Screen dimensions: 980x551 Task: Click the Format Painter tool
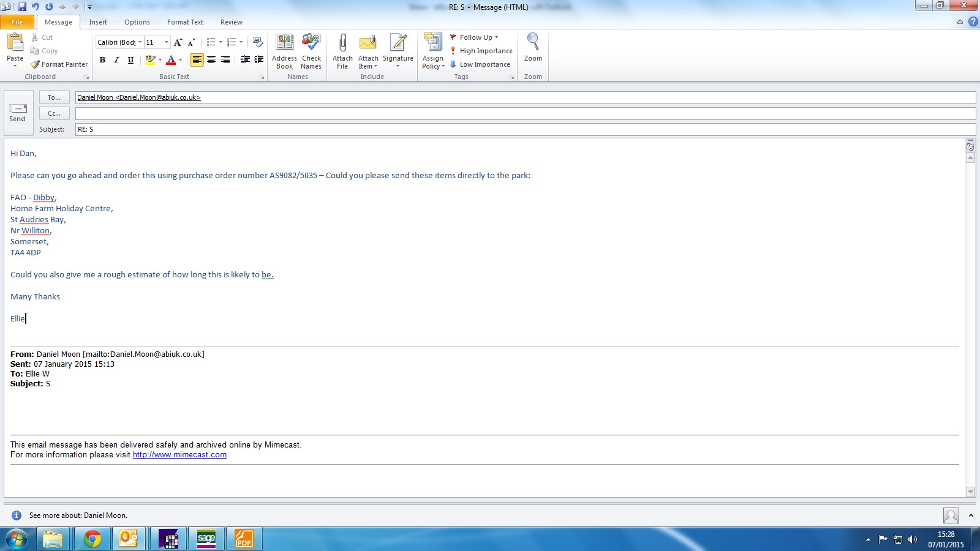pyautogui.click(x=59, y=64)
